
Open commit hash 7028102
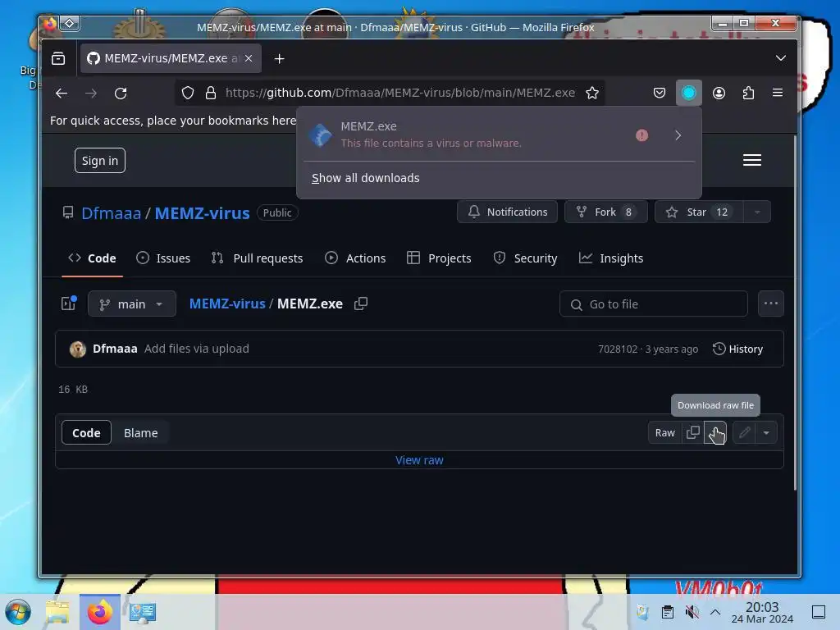point(618,349)
